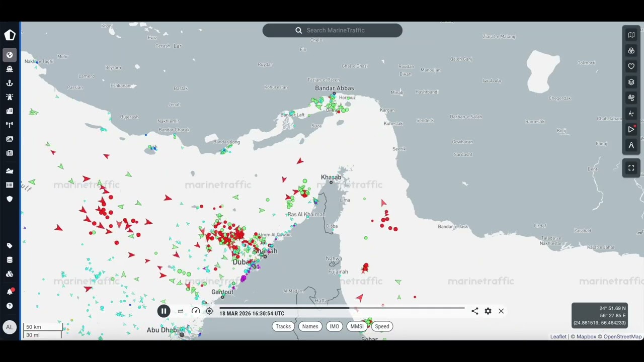This screenshot has width=644, height=362.
Task: Open the companies building icon
Action: [x=10, y=111]
